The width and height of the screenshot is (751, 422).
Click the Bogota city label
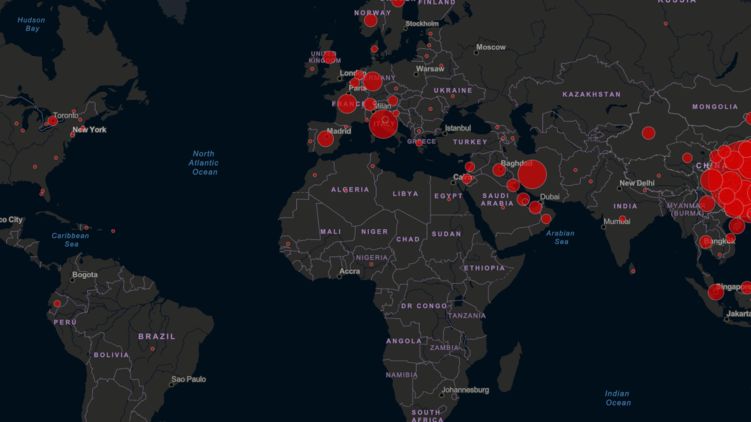coord(85,274)
